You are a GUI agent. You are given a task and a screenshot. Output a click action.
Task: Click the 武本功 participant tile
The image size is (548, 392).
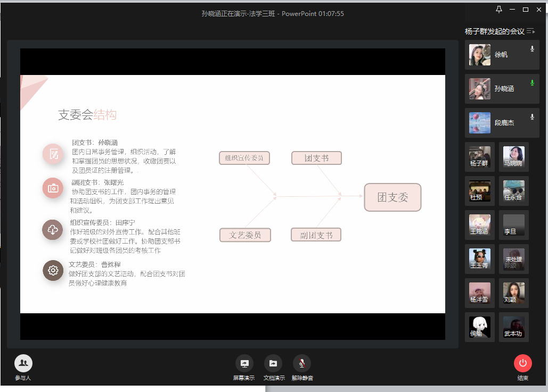tap(514, 327)
